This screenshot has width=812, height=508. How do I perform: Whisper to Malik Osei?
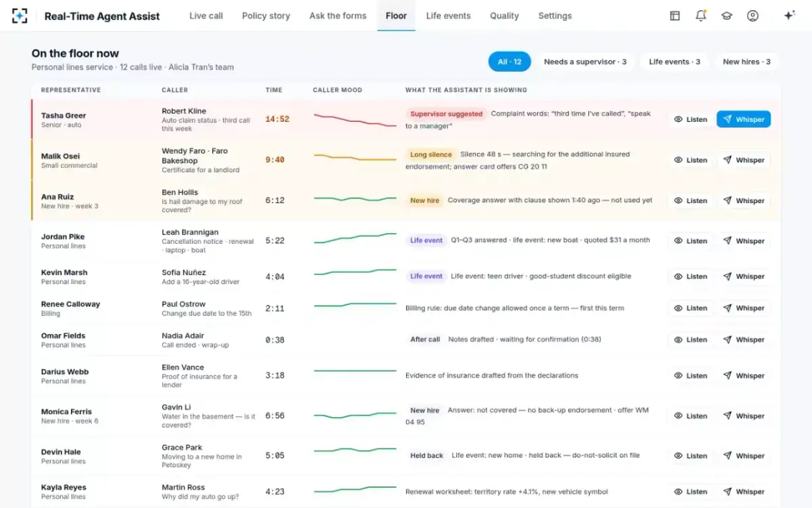(x=744, y=160)
